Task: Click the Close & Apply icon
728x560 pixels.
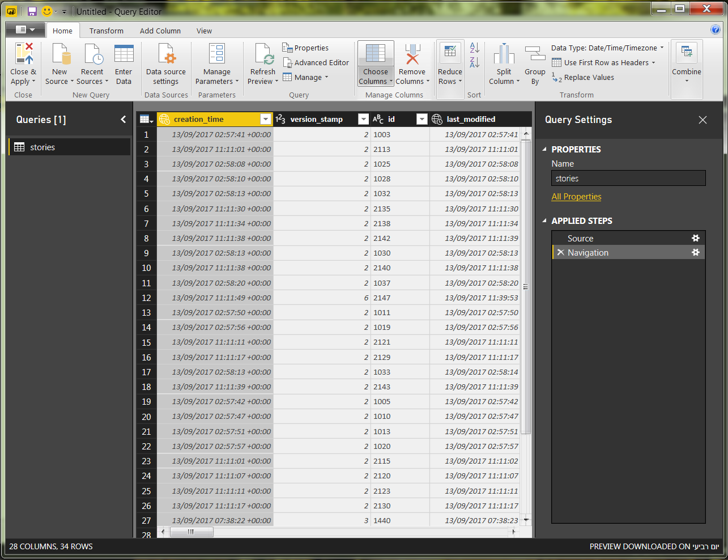Action: click(23, 54)
